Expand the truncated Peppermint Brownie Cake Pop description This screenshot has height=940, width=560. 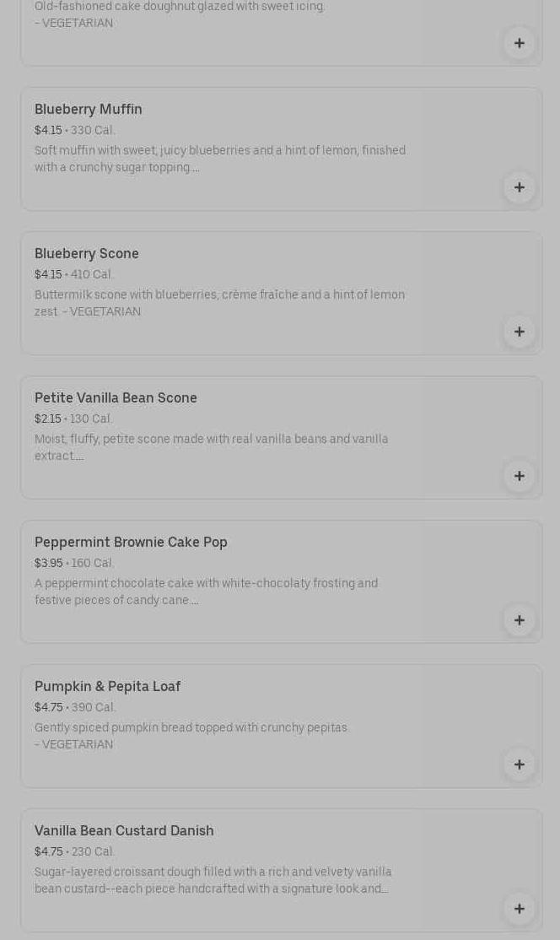coord(195,601)
